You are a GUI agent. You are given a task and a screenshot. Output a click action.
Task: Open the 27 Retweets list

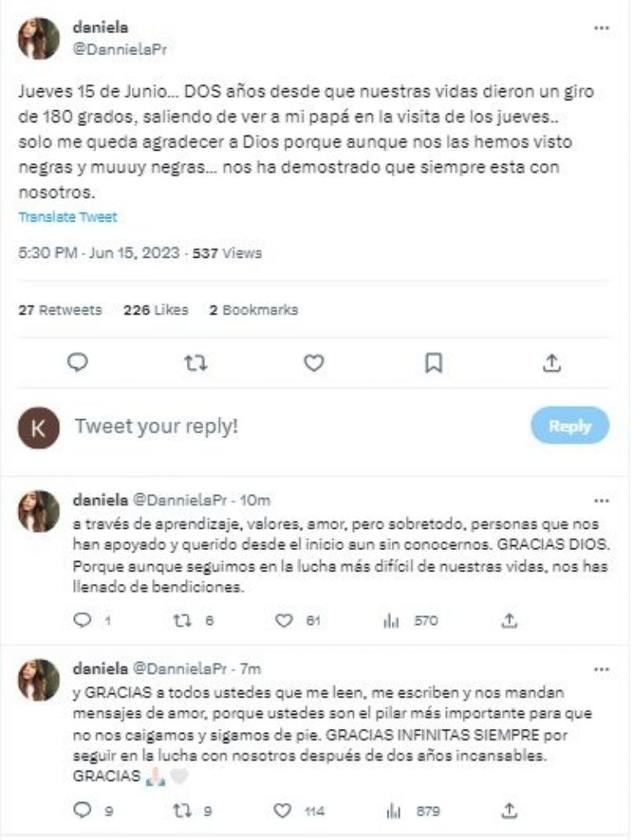click(60, 310)
